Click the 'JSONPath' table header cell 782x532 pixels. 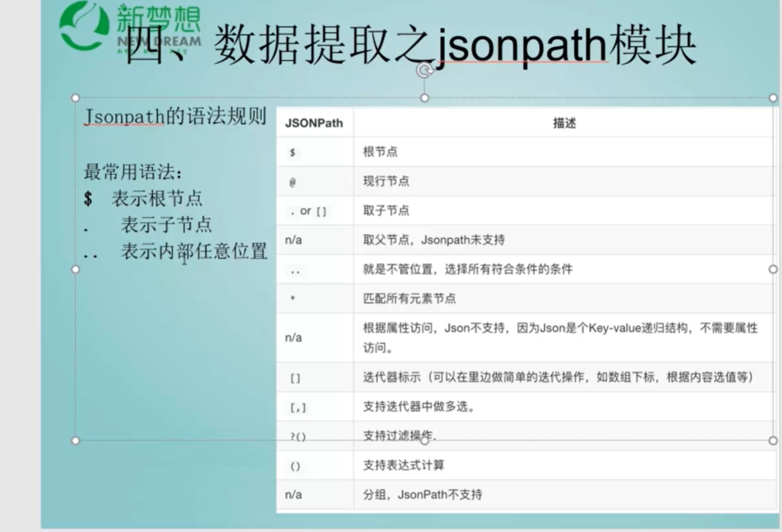pyautogui.click(x=315, y=123)
